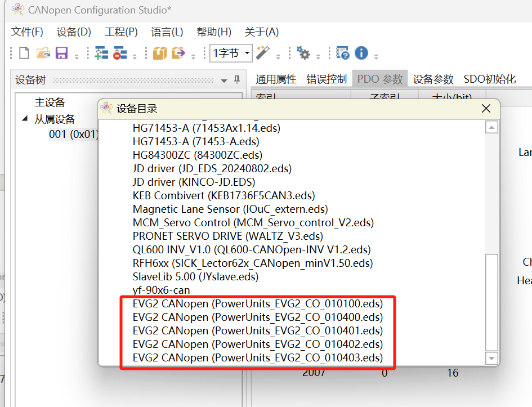Select SlaveLib 5.00 (JYslave.eds) entry
The width and height of the screenshot is (532, 407).
point(195,277)
